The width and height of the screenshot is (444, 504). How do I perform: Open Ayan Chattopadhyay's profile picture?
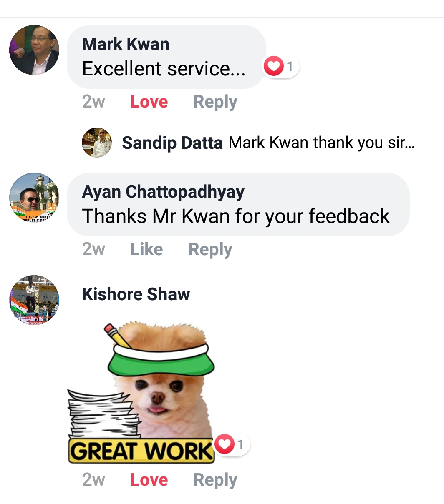pyautogui.click(x=34, y=198)
